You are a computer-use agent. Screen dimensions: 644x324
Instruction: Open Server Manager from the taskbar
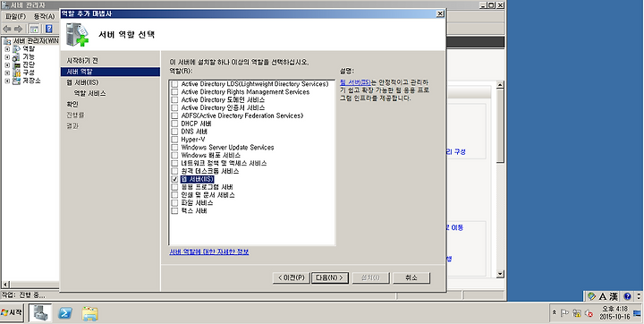click(x=40, y=314)
